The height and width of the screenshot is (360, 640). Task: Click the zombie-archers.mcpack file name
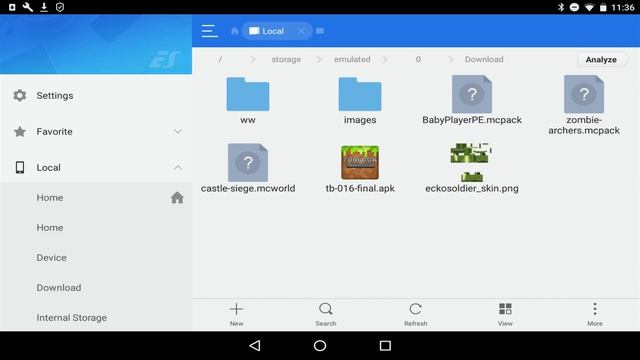click(584, 125)
